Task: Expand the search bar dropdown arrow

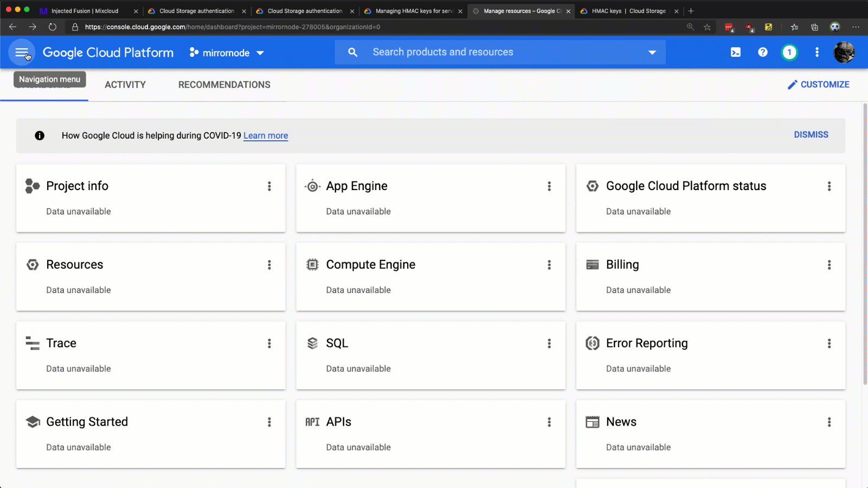Action: (652, 53)
